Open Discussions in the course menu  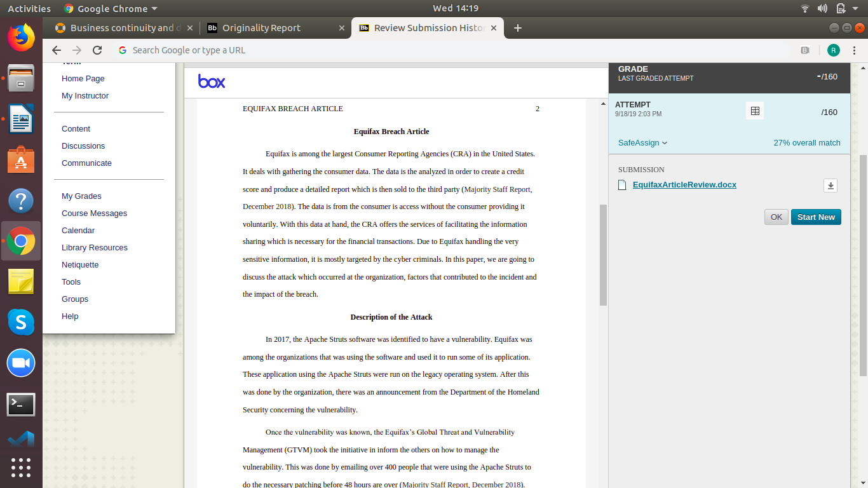coord(83,146)
